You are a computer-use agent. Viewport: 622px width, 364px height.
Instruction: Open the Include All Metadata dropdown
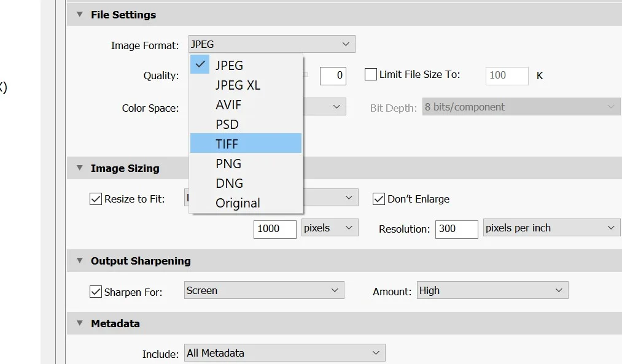[284, 353]
